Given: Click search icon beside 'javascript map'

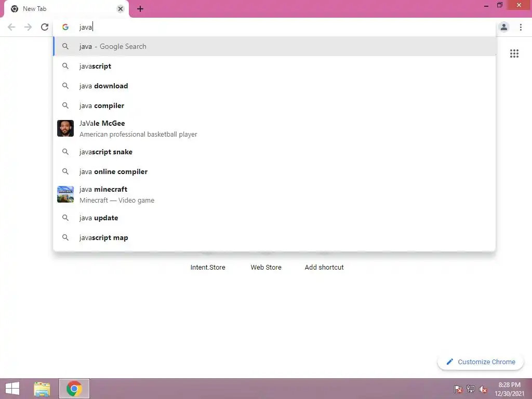Looking at the screenshot, I should [x=65, y=237].
